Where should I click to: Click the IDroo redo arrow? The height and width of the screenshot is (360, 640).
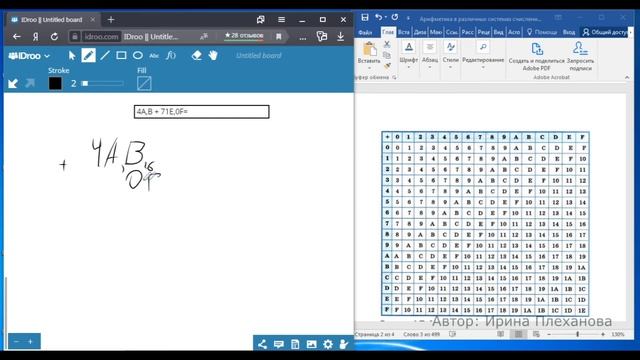(30, 84)
